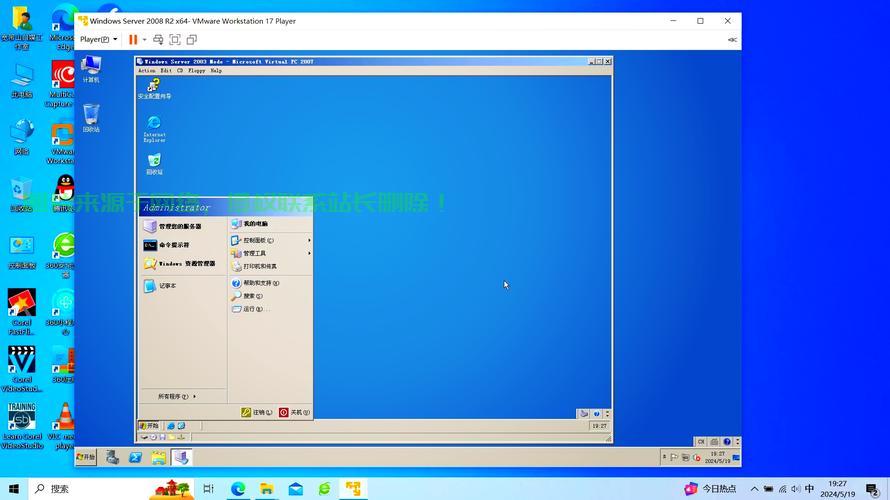Viewport: 890px width, 500px height.
Task: Open Task View on Windows 10 taskbar
Action: (x=208, y=489)
